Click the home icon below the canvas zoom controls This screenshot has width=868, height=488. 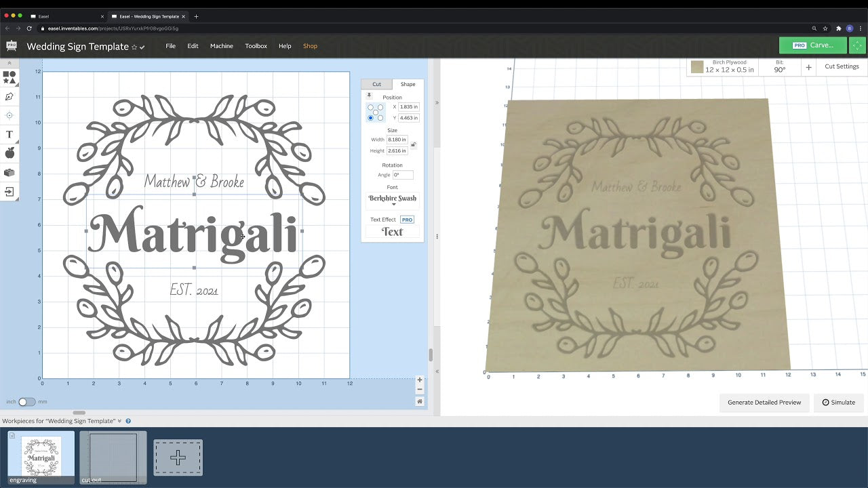click(420, 401)
